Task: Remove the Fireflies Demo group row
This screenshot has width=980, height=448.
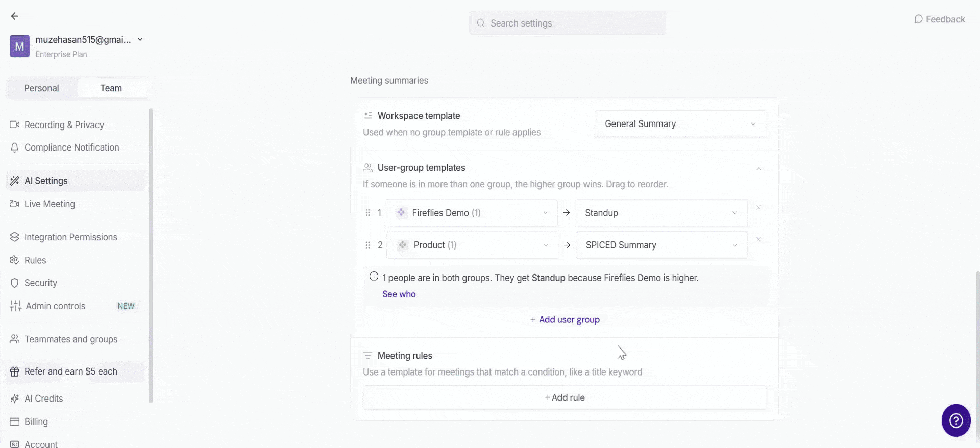Action: coord(758,207)
